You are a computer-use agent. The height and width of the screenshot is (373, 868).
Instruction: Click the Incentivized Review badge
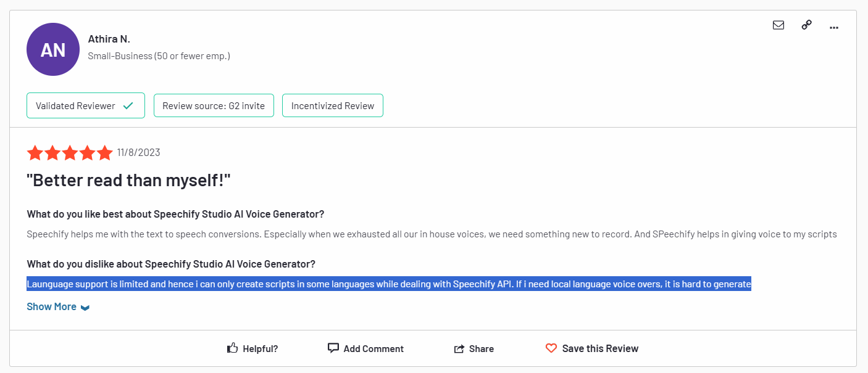tap(333, 106)
